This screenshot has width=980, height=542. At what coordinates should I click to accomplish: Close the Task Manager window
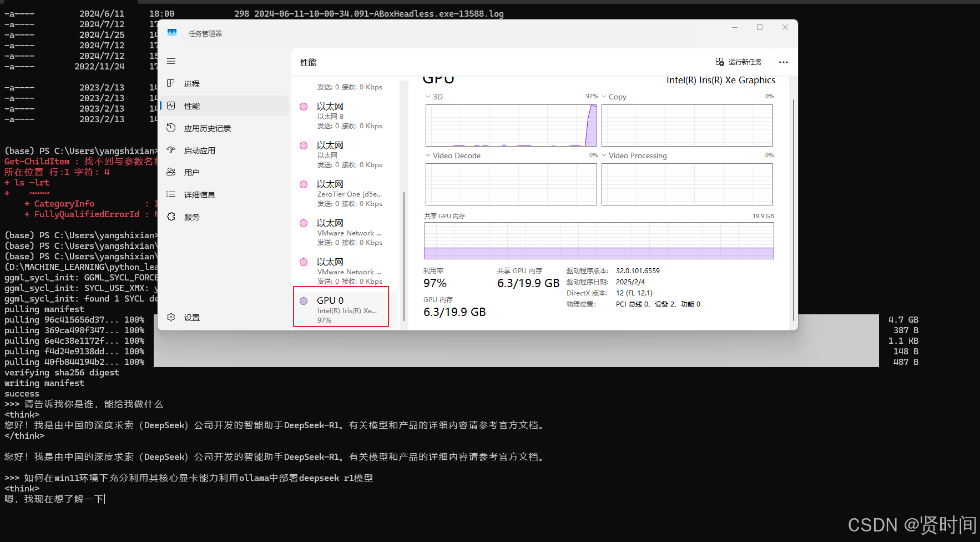785,27
